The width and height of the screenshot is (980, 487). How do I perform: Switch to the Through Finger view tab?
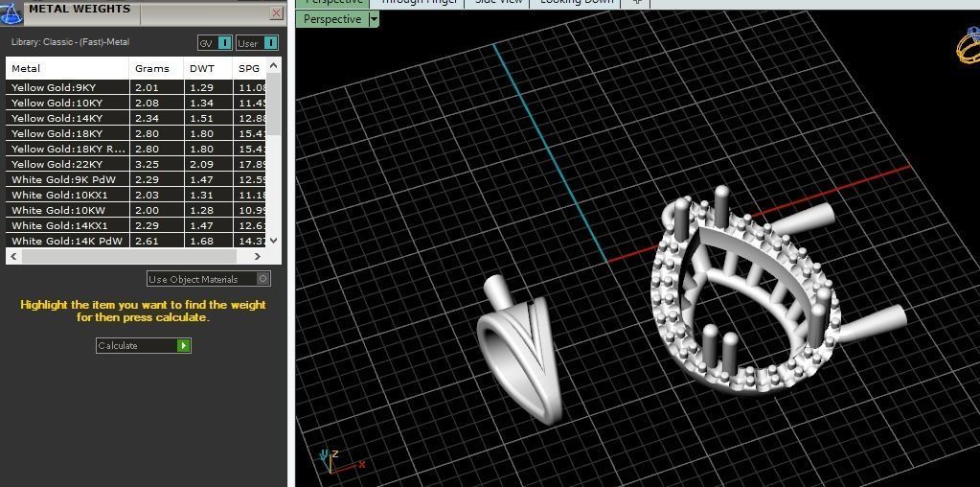click(x=418, y=2)
